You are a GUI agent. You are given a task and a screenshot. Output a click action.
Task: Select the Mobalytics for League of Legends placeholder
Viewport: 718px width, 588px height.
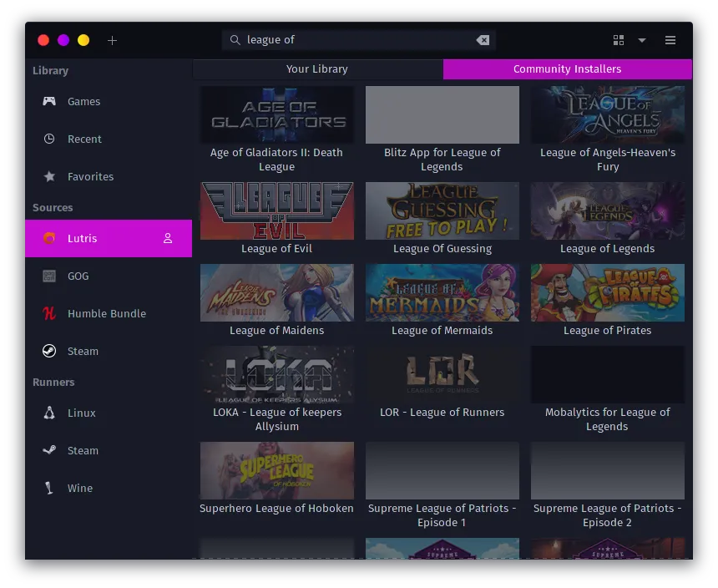coord(608,374)
